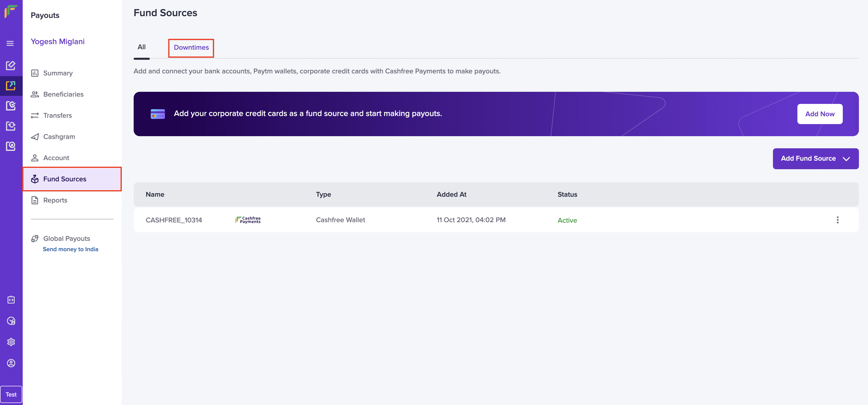
Task: Open Reports from the sidebar
Action: coord(55,200)
